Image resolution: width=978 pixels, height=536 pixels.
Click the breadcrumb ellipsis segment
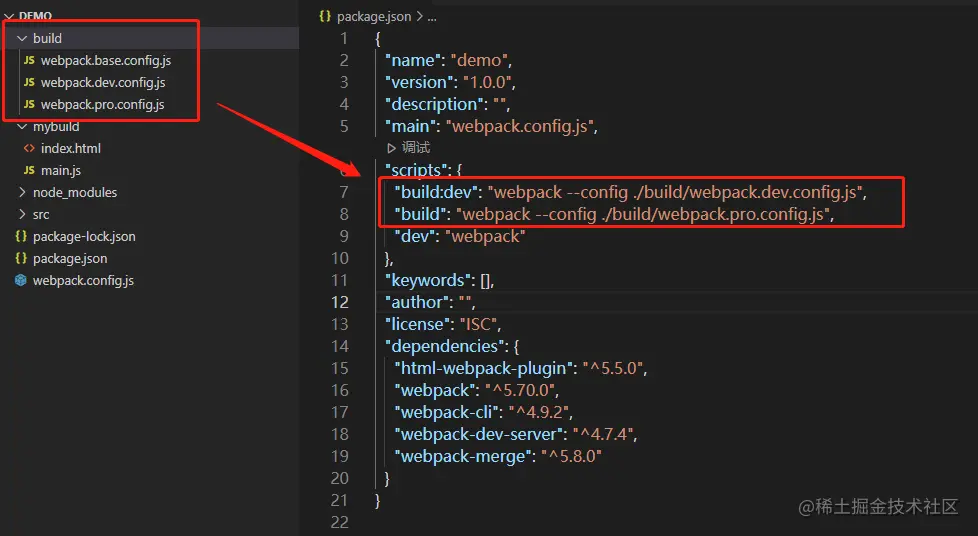(432, 17)
